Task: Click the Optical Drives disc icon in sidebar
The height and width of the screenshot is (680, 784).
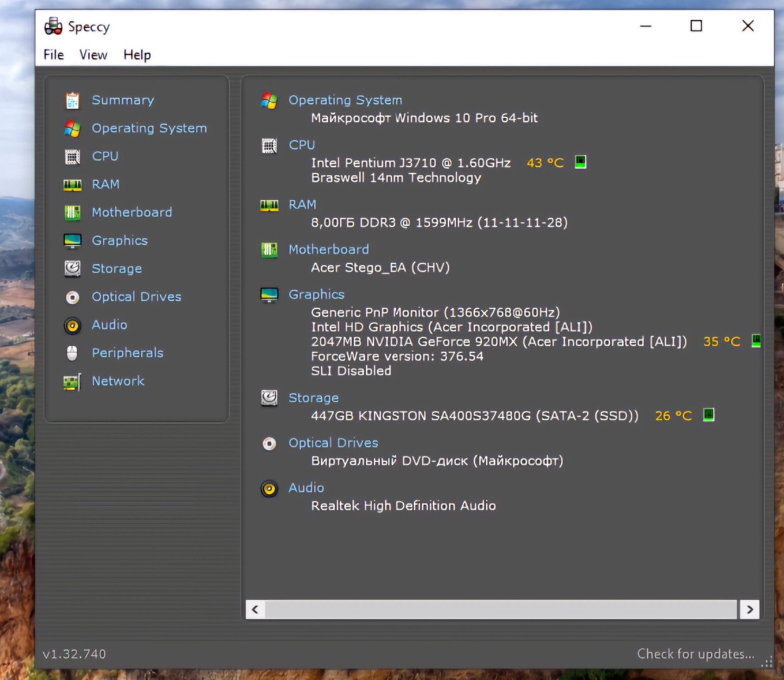Action: point(72,297)
